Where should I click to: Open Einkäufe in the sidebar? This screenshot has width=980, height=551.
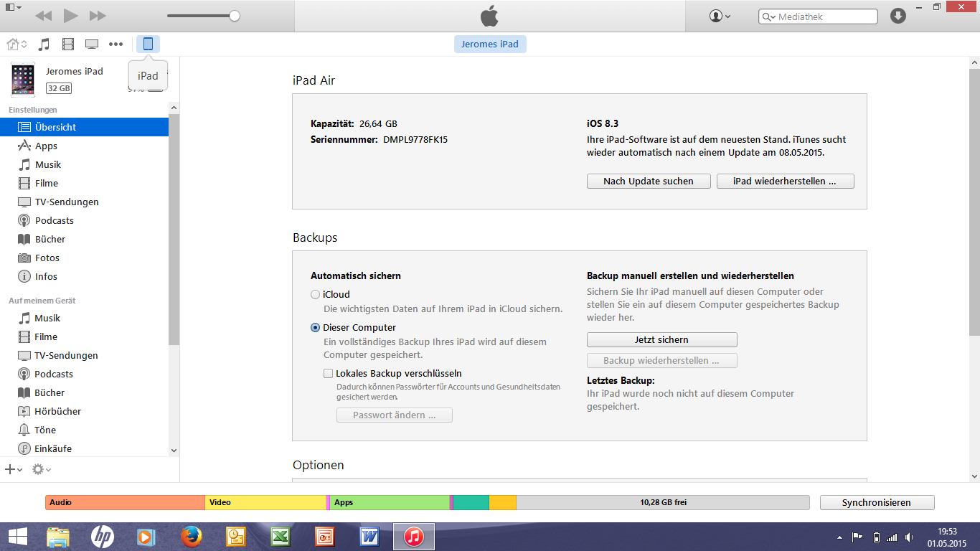(x=85, y=448)
